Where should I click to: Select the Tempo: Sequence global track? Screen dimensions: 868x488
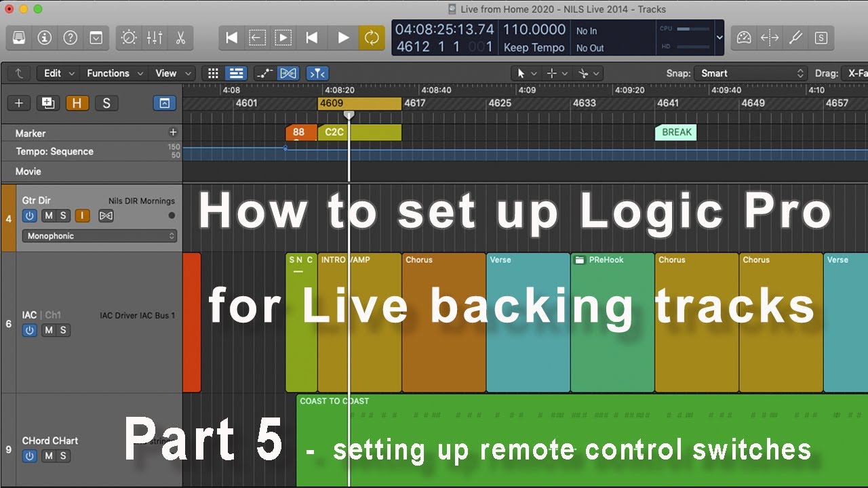click(x=54, y=151)
